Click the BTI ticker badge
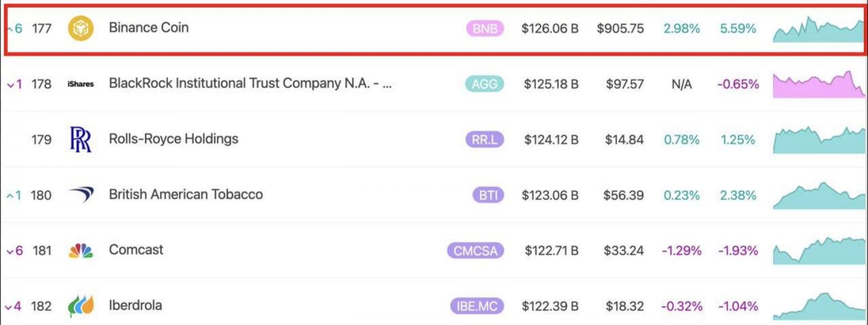 pyautogui.click(x=488, y=195)
